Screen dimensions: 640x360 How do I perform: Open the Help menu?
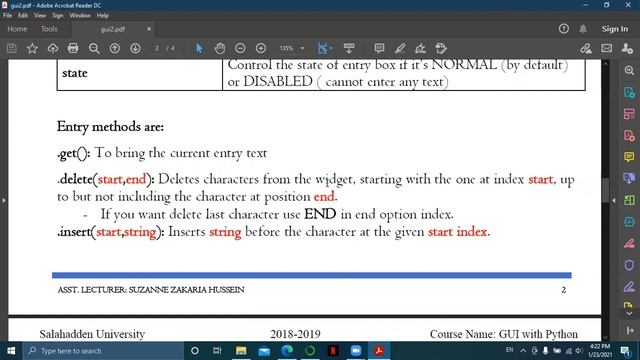click(x=103, y=16)
